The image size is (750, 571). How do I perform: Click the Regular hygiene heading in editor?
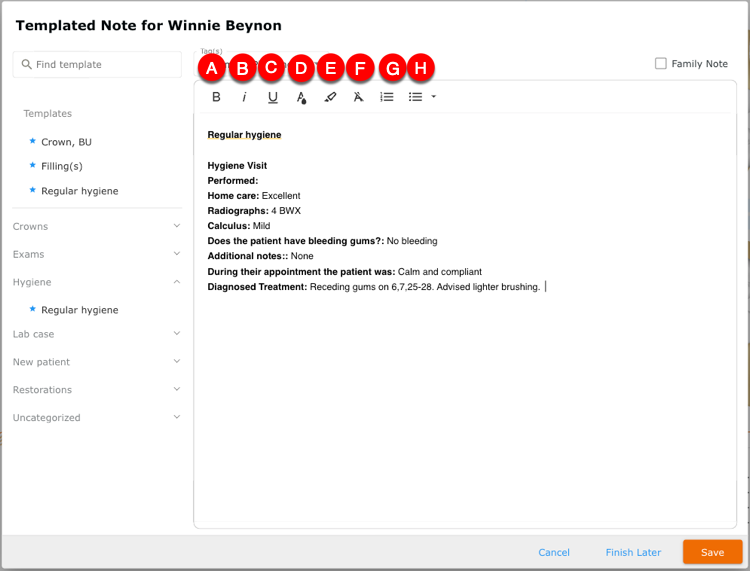click(x=244, y=135)
